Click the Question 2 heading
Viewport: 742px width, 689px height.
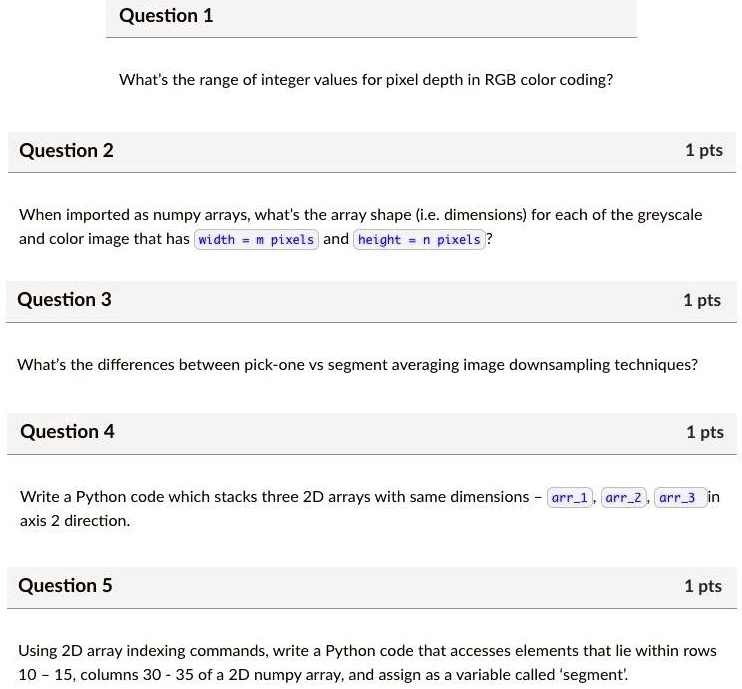pos(67,151)
